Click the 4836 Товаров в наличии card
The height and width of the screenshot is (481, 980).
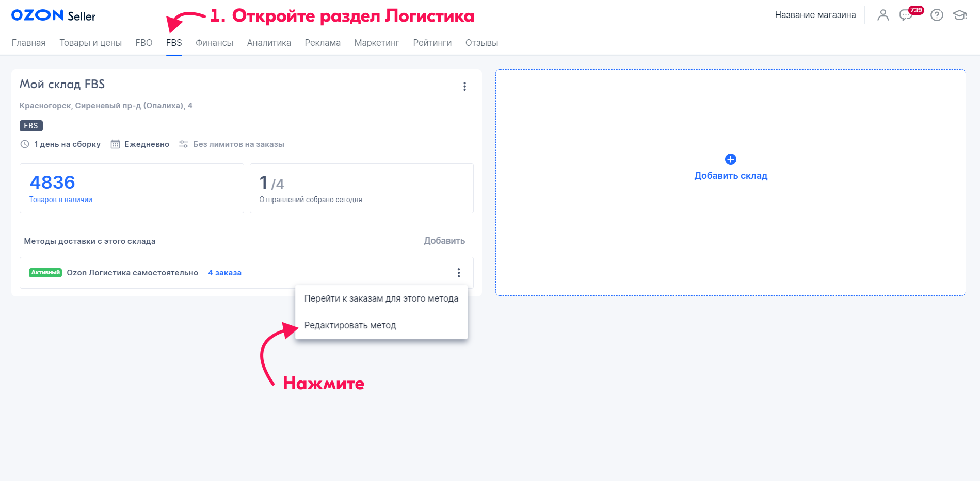132,188
